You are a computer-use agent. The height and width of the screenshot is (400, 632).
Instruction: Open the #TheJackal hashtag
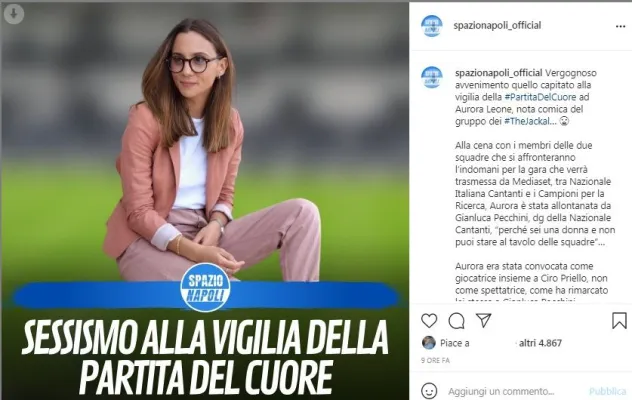[527, 121]
